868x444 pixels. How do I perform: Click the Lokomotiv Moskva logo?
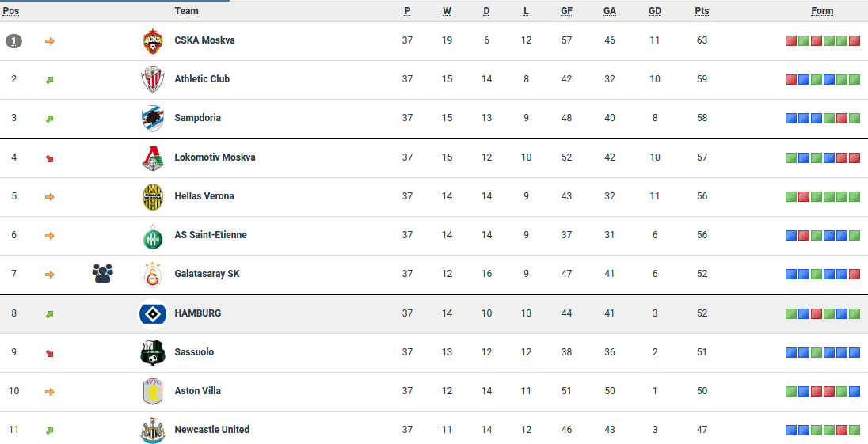click(152, 157)
